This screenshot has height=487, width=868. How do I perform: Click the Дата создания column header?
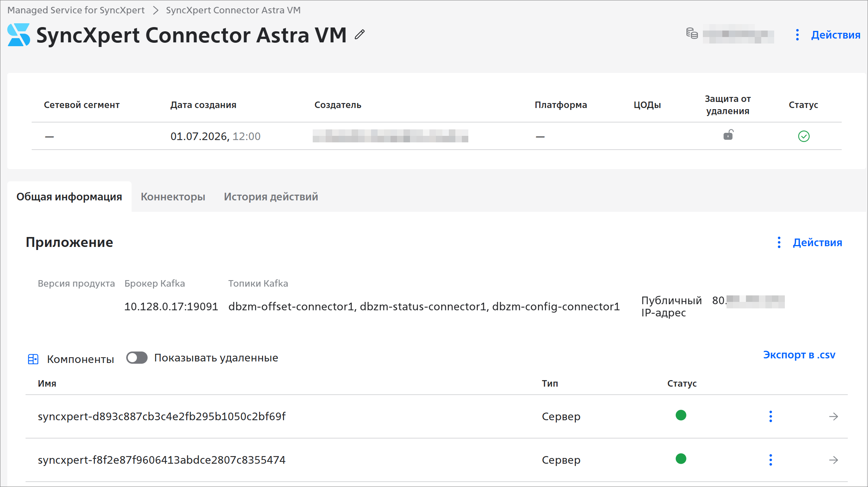coord(203,105)
